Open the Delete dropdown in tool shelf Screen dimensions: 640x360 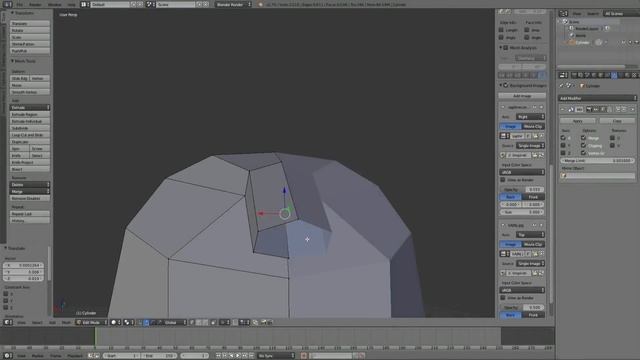coord(30,184)
